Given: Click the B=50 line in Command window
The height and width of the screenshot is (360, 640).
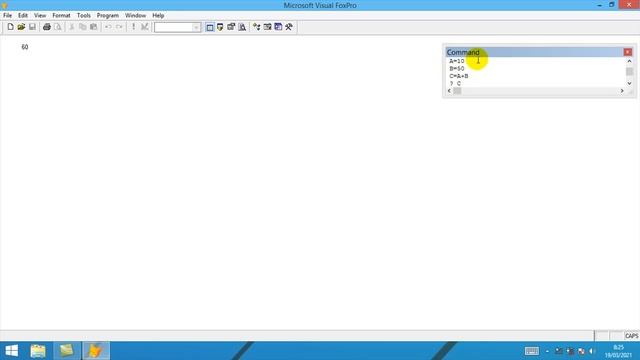Looking at the screenshot, I should point(457,69).
